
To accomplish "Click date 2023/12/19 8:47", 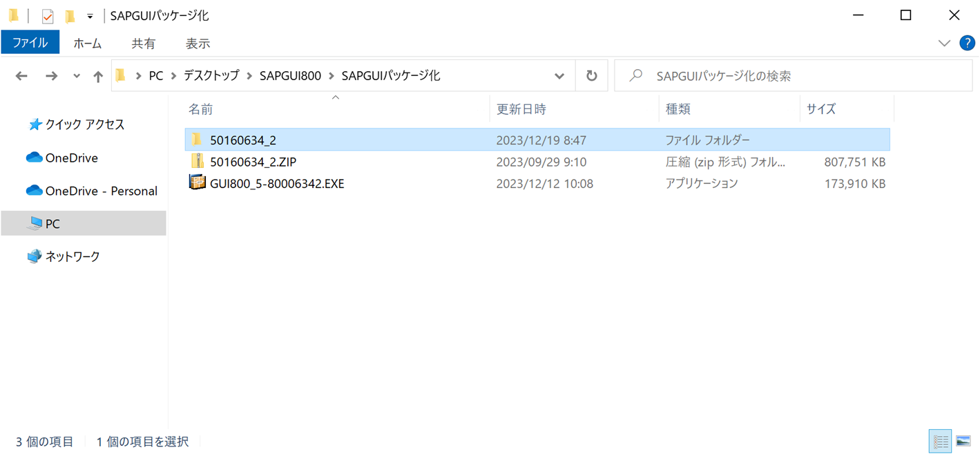I will (541, 140).
